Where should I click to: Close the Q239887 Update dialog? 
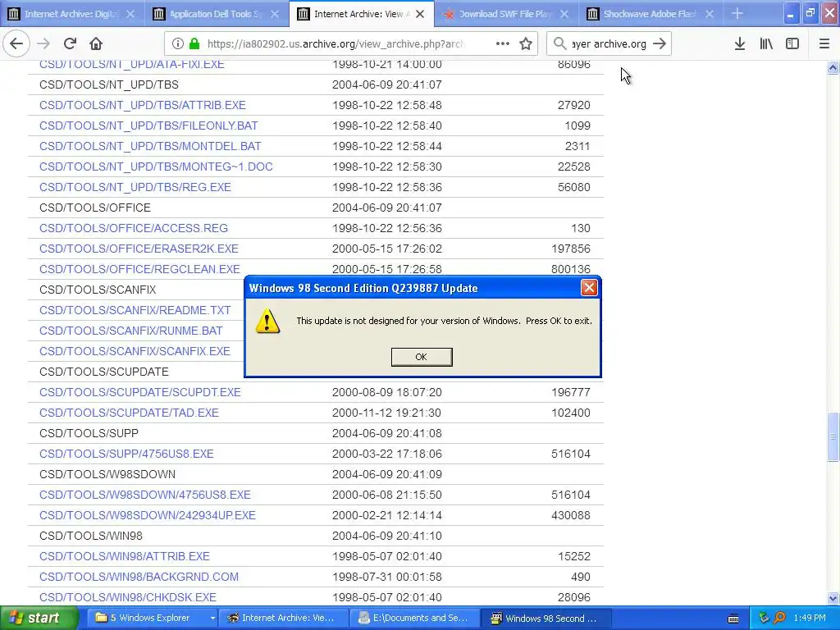point(589,288)
